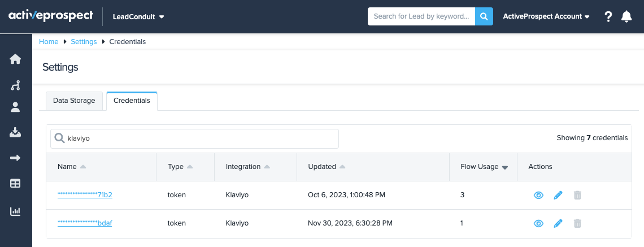Switch to the Data Storage tab
This screenshot has height=247, width=644.
[75, 101]
